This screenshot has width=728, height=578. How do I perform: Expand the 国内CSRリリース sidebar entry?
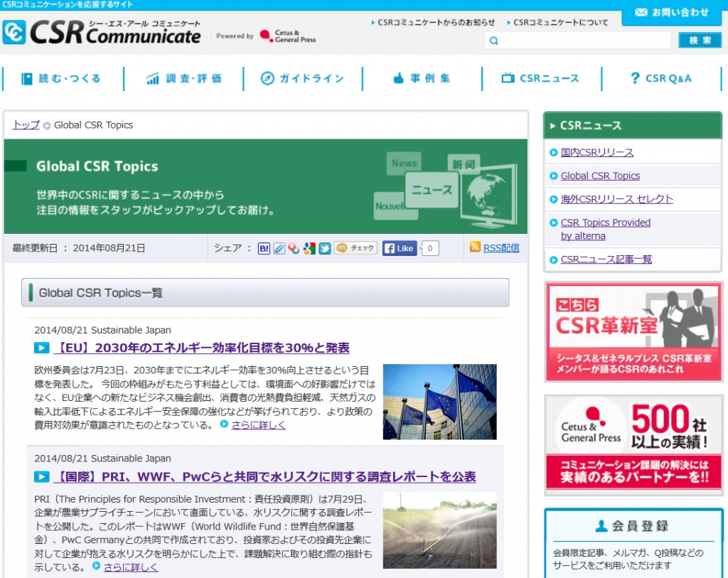596,153
